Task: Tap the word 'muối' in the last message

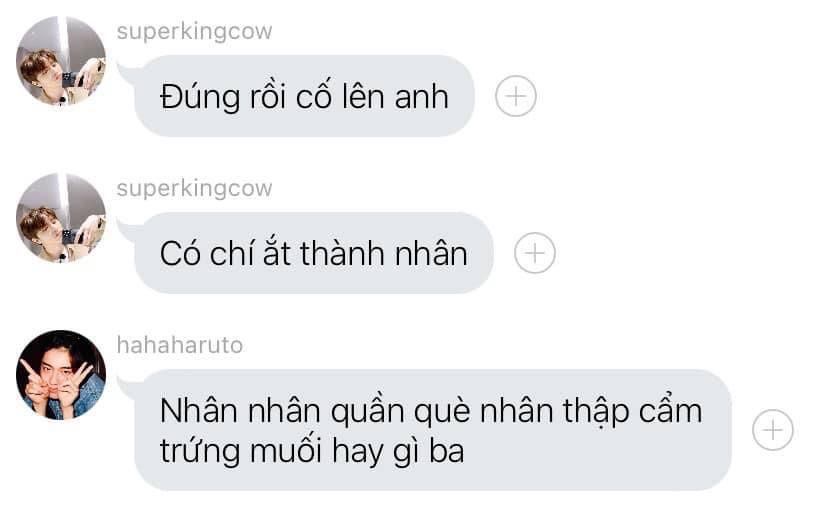Action: 285,452
